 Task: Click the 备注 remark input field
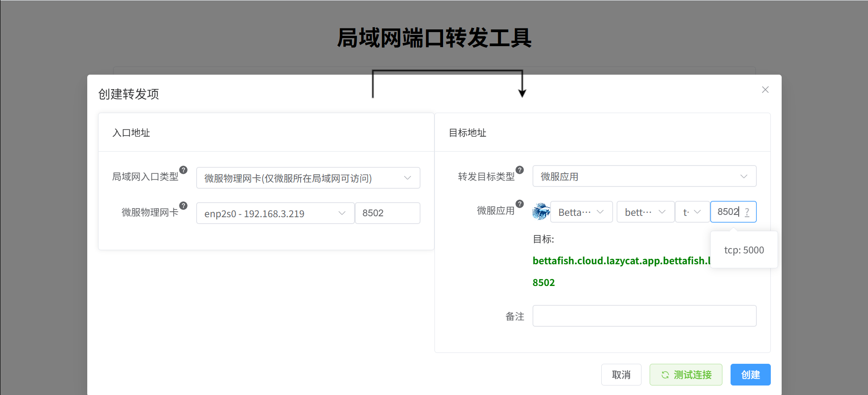644,316
